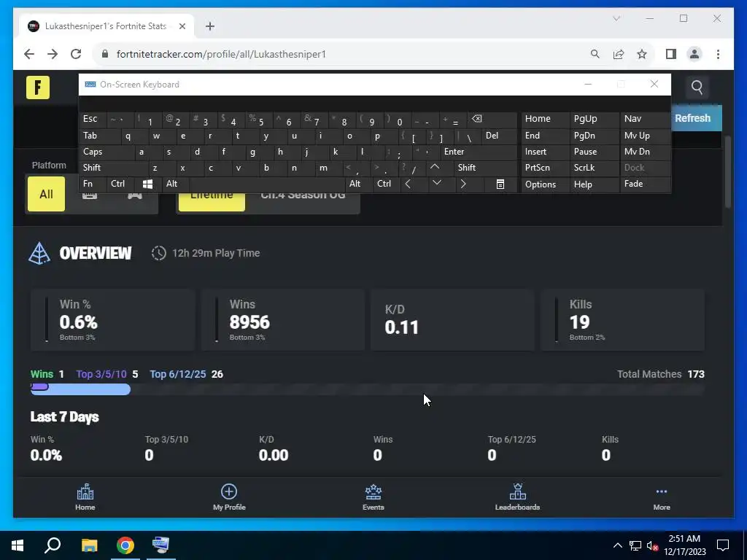Toggle left Alt key on on-screen keyboard
Screen dimensions: 747x560
pyautogui.click(x=175, y=184)
